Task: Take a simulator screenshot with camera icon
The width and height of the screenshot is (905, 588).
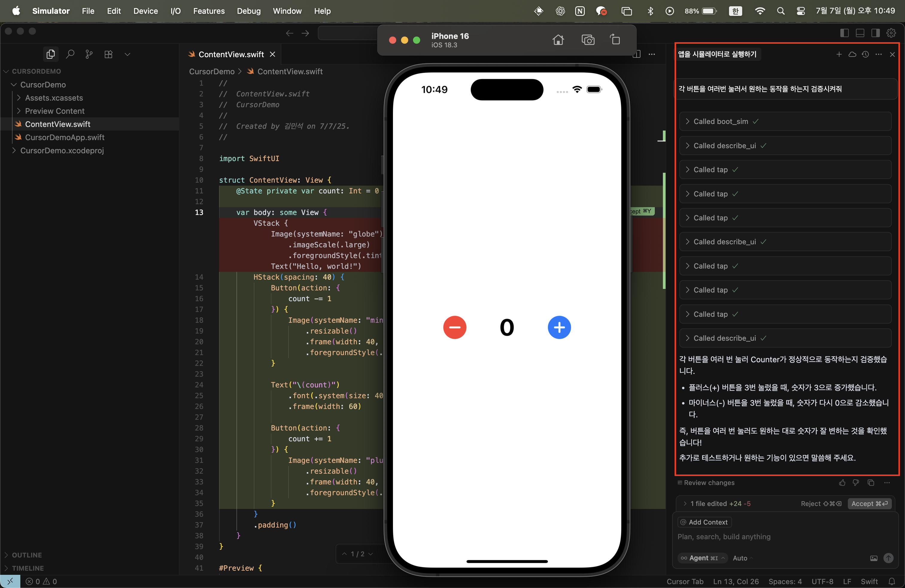Action: (587, 40)
